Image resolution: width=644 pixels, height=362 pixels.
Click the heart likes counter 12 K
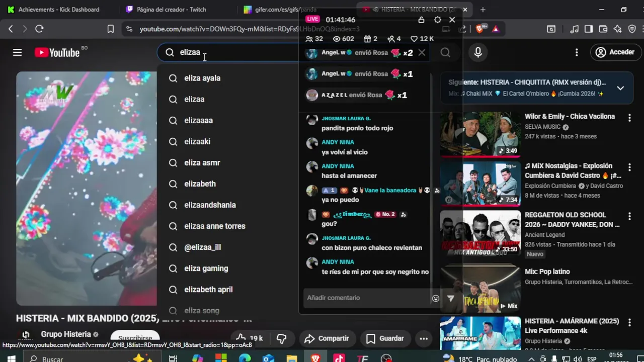[422, 39]
